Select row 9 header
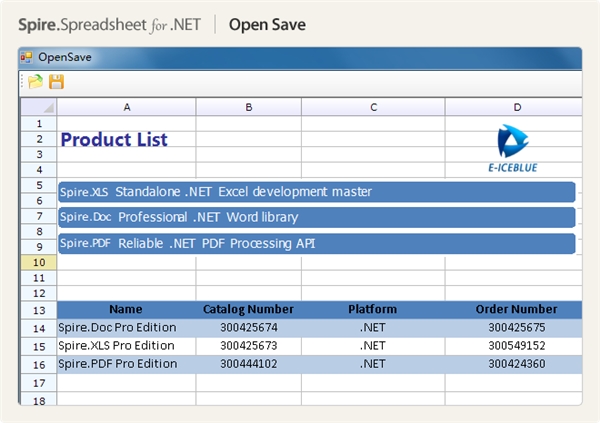The image size is (600, 423). 39,247
